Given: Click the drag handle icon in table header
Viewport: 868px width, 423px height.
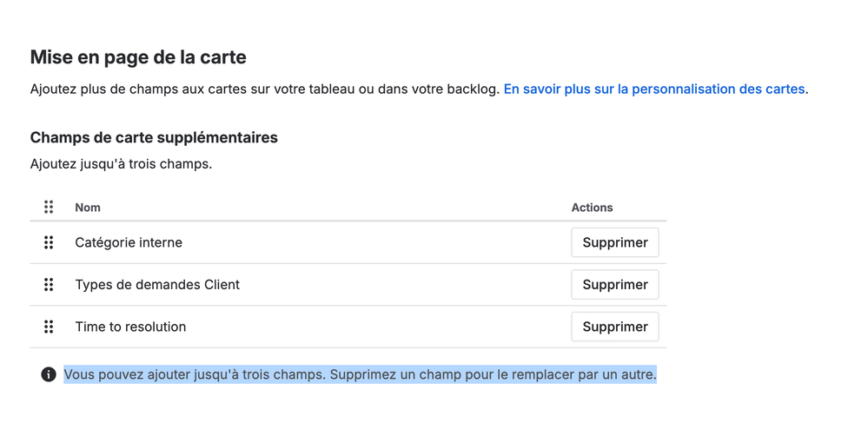Looking at the screenshot, I should [49, 207].
